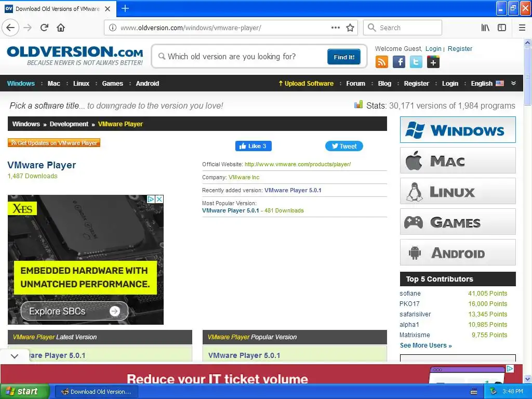The height and width of the screenshot is (399, 532).
Task: Select the Android platform banner
Action: 458,252
